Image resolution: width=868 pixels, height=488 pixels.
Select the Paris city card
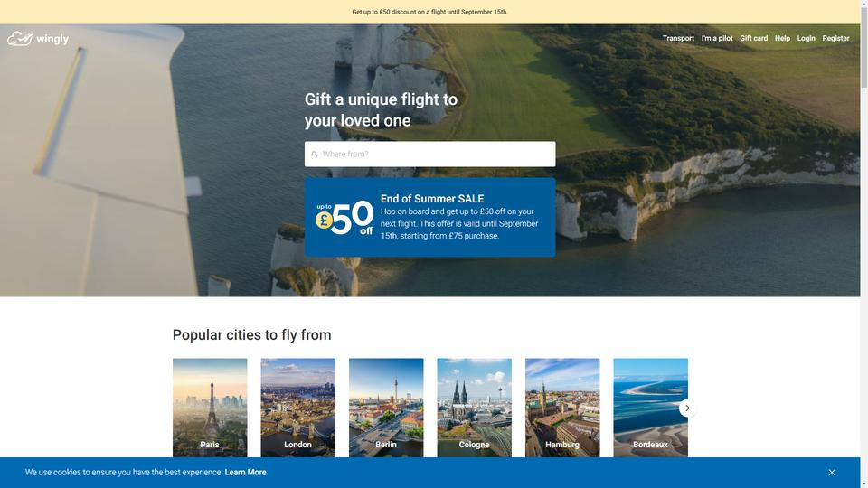(x=210, y=408)
